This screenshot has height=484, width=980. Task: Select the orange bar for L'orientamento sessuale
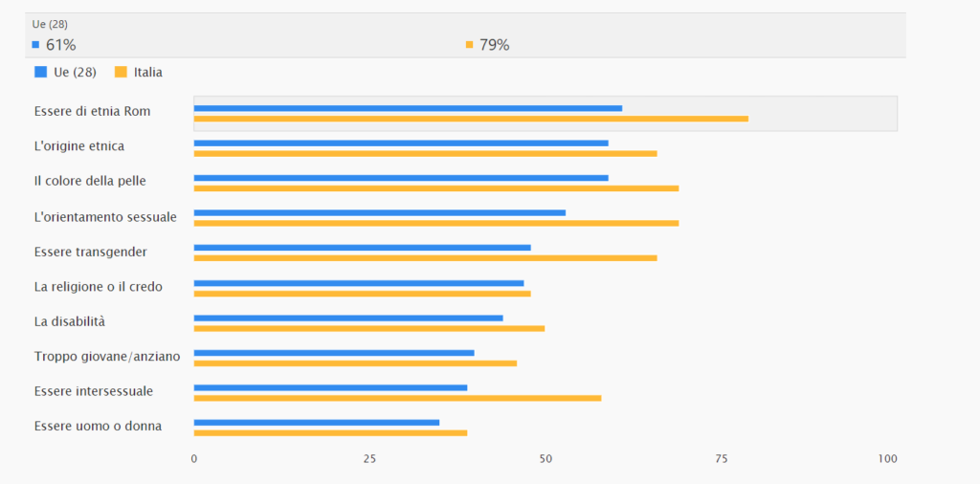[435, 223]
